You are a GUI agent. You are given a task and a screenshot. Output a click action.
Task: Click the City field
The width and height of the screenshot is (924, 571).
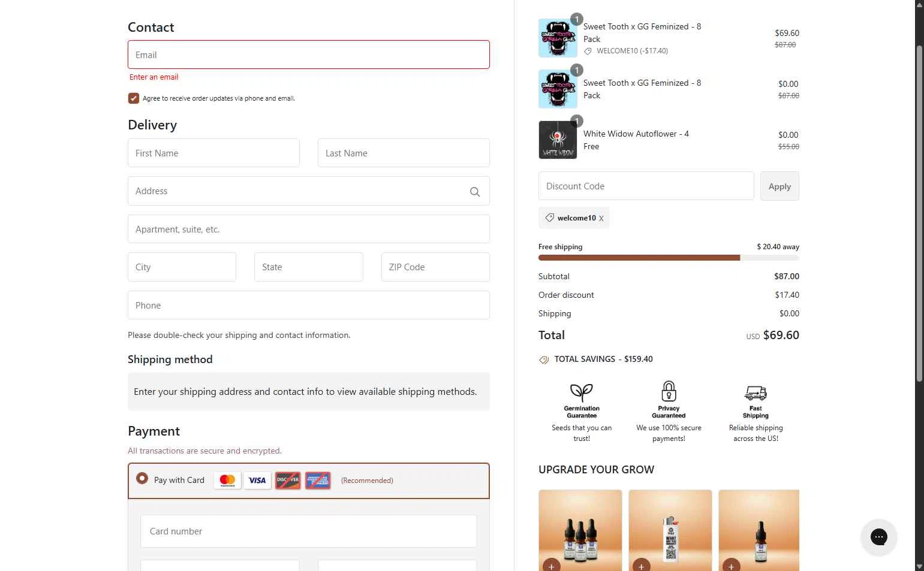[x=182, y=267]
